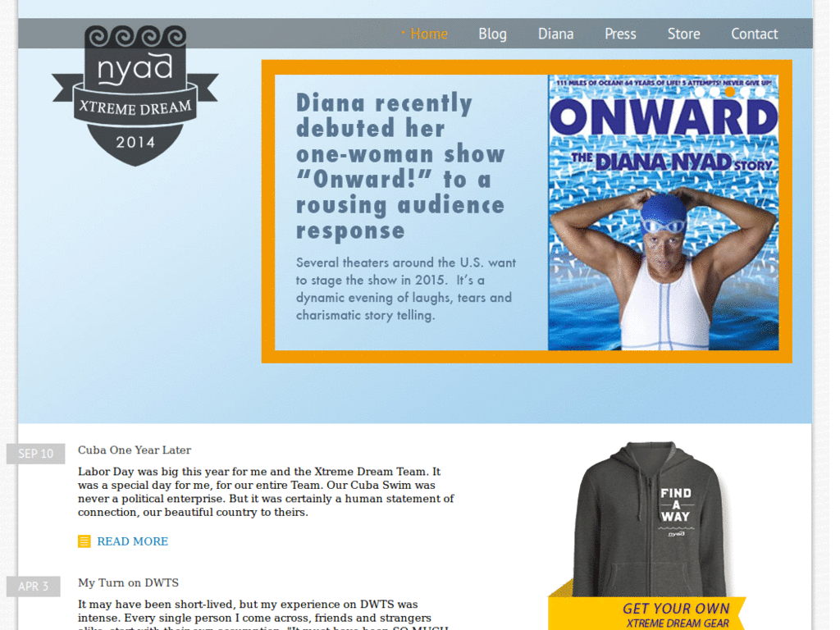
Task: Select the active orange carousel dot
Action: (x=729, y=92)
